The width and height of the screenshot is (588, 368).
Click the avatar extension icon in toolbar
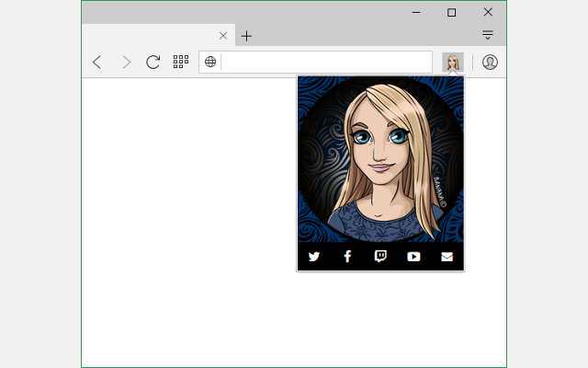point(453,62)
